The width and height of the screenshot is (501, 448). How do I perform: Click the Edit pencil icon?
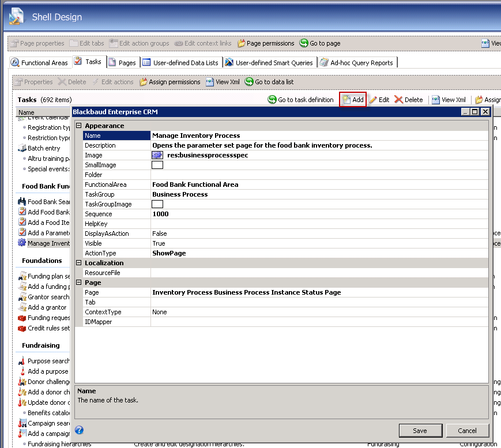(x=373, y=100)
